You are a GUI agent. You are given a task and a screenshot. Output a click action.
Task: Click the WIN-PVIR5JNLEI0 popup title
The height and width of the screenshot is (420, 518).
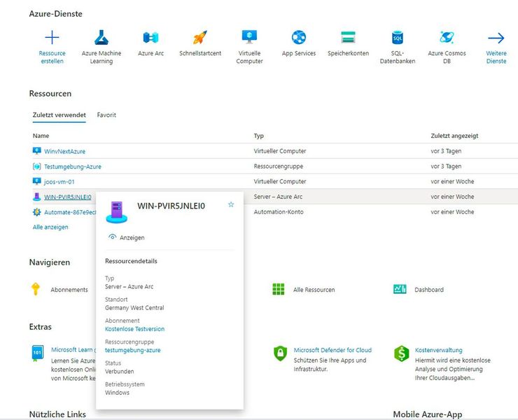[x=171, y=206]
